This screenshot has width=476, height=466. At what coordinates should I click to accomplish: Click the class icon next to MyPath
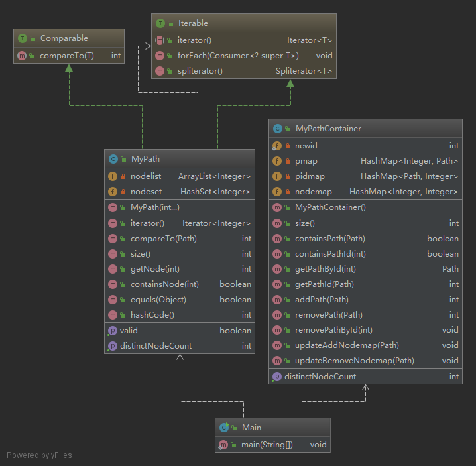(x=113, y=159)
